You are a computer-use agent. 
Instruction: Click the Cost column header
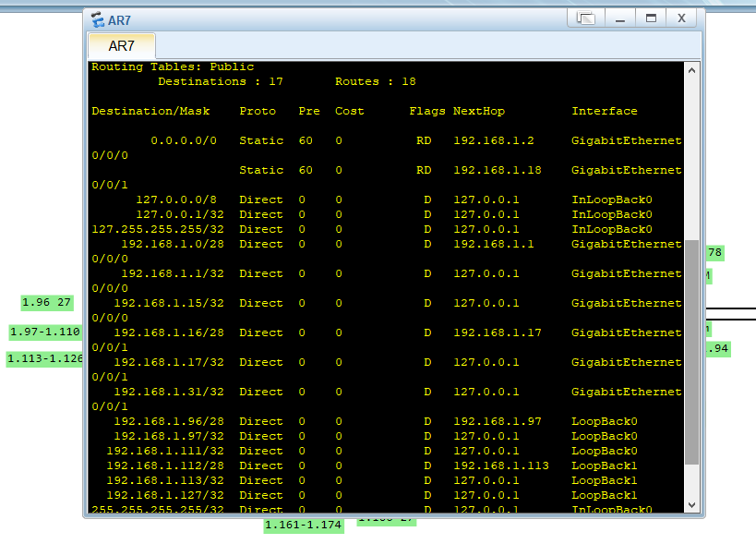350,111
